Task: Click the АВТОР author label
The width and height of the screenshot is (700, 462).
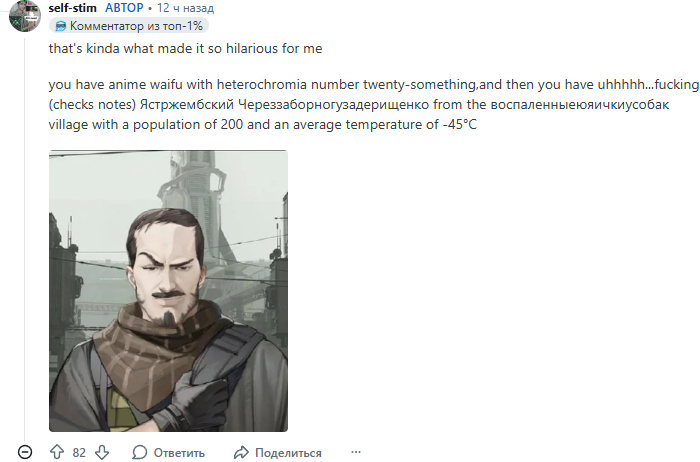Action: click(x=124, y=8)
